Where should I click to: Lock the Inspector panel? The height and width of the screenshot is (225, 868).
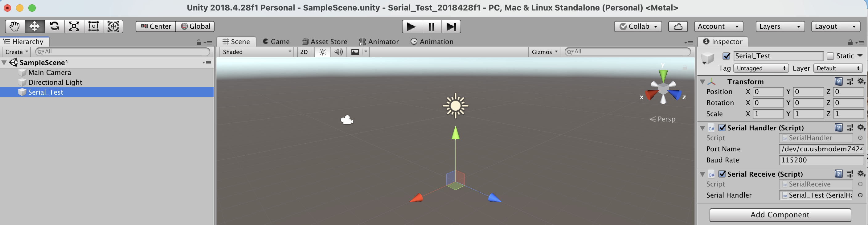pyautogui.click(x=850, y=42)
